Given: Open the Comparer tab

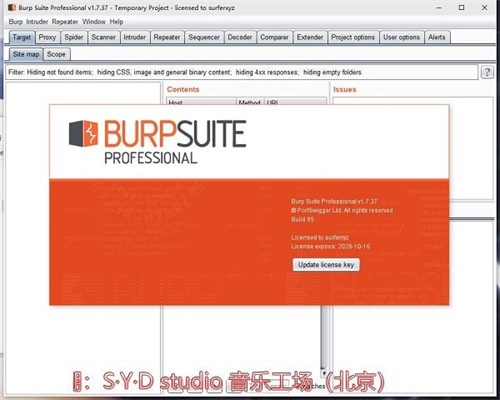Looking at the screenshot, I should tap(274, 37).
